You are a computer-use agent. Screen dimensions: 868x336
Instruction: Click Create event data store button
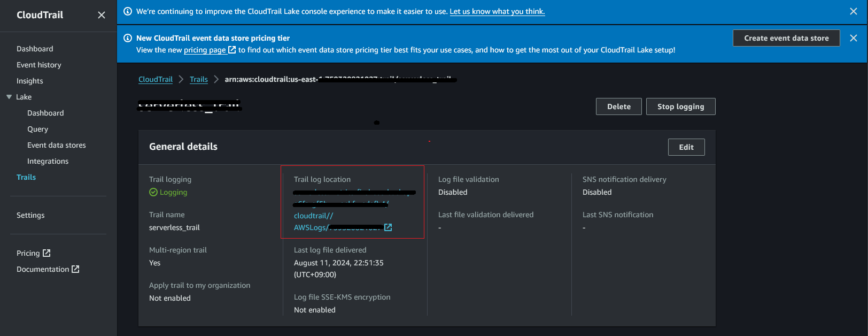click(x=786, y=38)
